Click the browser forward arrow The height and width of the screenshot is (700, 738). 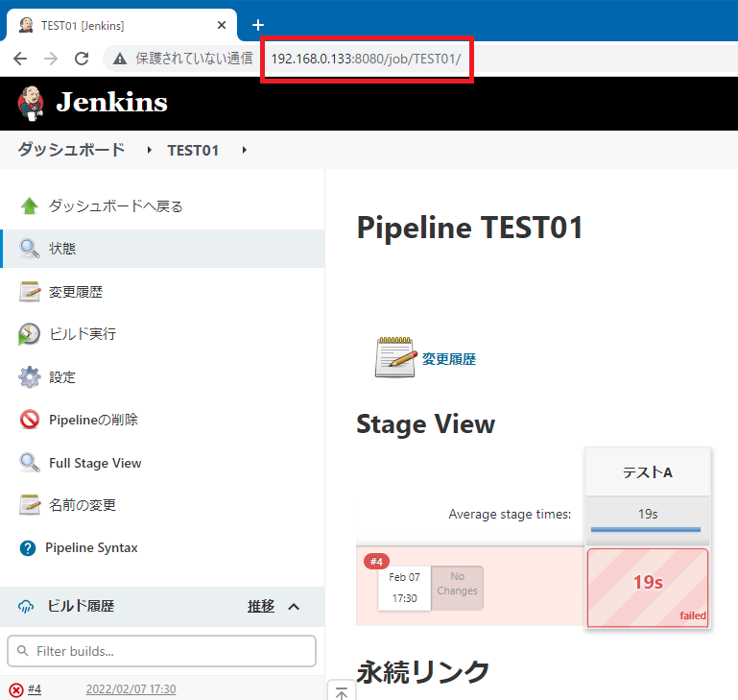click(51, 59)
